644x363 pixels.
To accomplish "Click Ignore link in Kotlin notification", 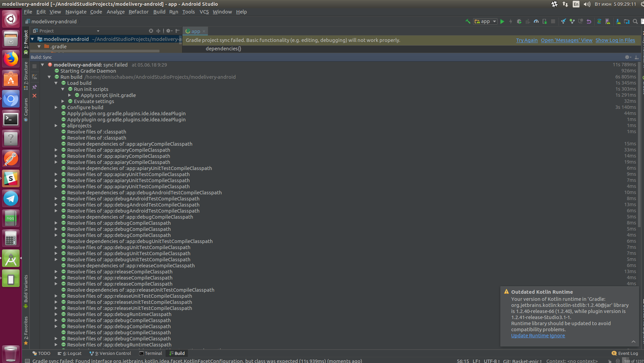I will tap(557, 335).
